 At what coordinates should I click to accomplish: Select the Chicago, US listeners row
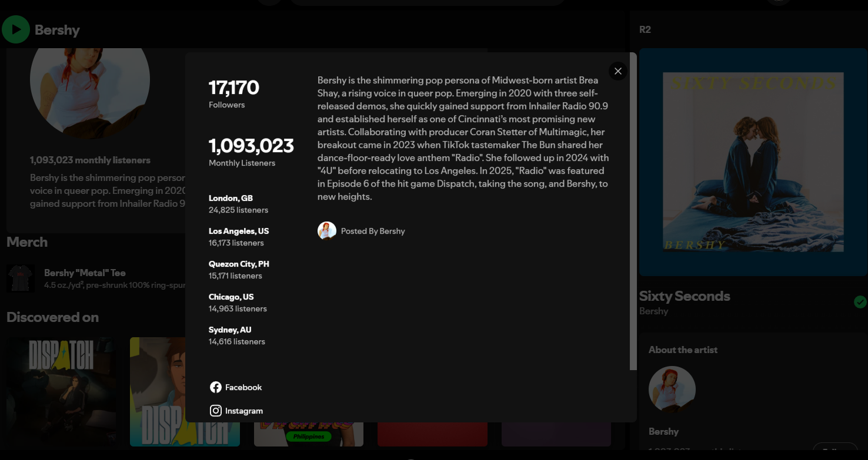238,303
